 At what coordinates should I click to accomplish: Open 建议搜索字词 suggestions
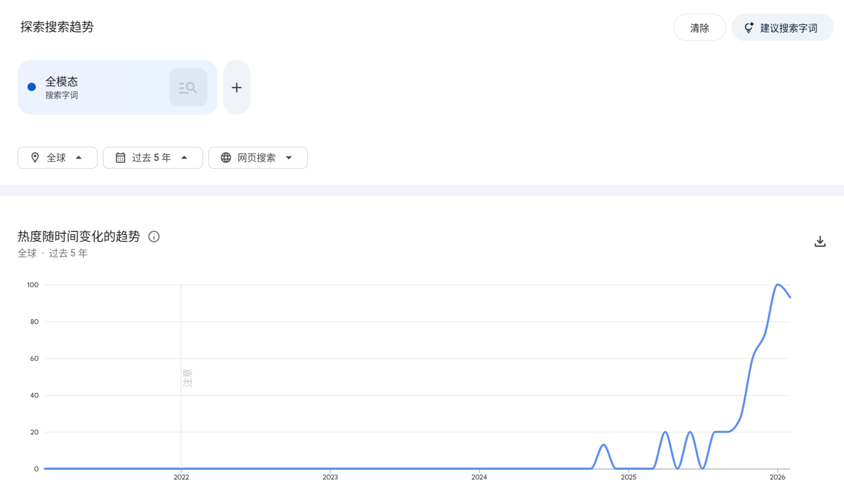tap(782, 28)
